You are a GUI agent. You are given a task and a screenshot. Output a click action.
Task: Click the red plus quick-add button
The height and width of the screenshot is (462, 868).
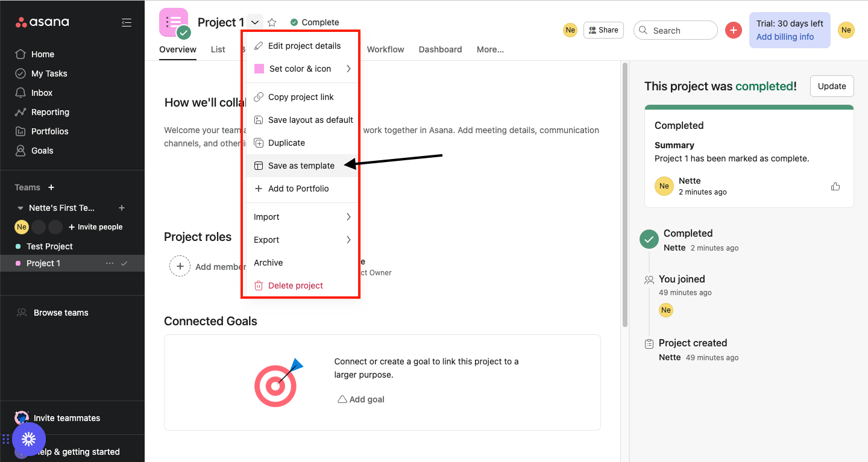(733, 30)
